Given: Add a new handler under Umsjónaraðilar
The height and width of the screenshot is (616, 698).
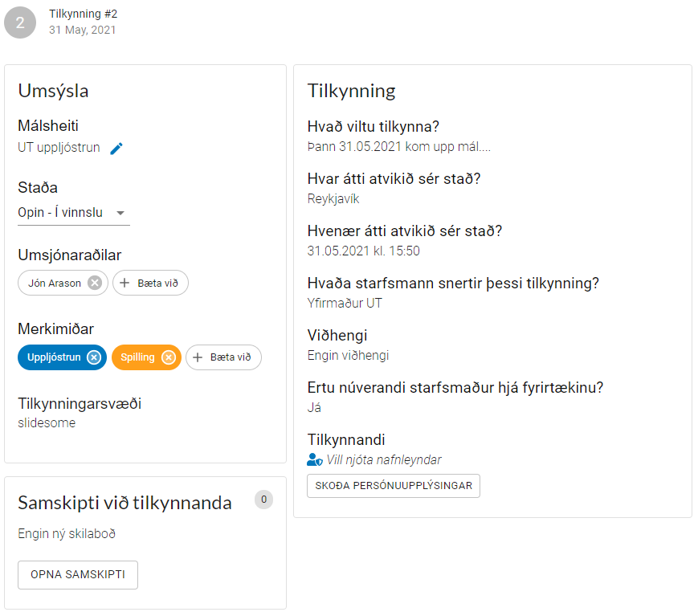Looking at the screenshot, I should [151, 283].
